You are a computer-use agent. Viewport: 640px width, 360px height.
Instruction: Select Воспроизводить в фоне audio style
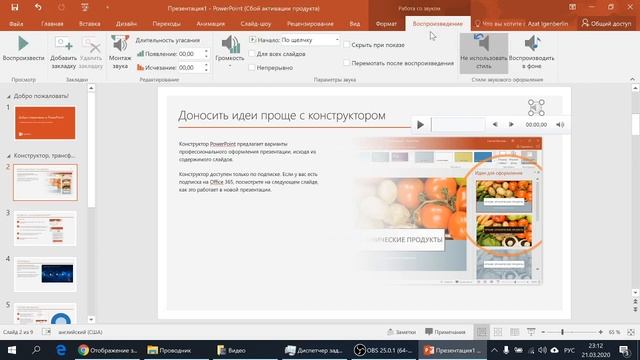pos(531,52)
